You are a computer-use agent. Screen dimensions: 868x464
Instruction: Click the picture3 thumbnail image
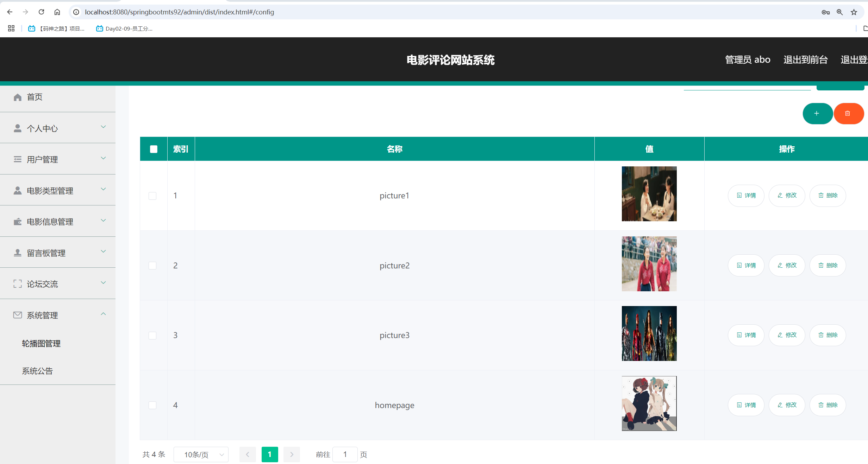tap(649, 333)
